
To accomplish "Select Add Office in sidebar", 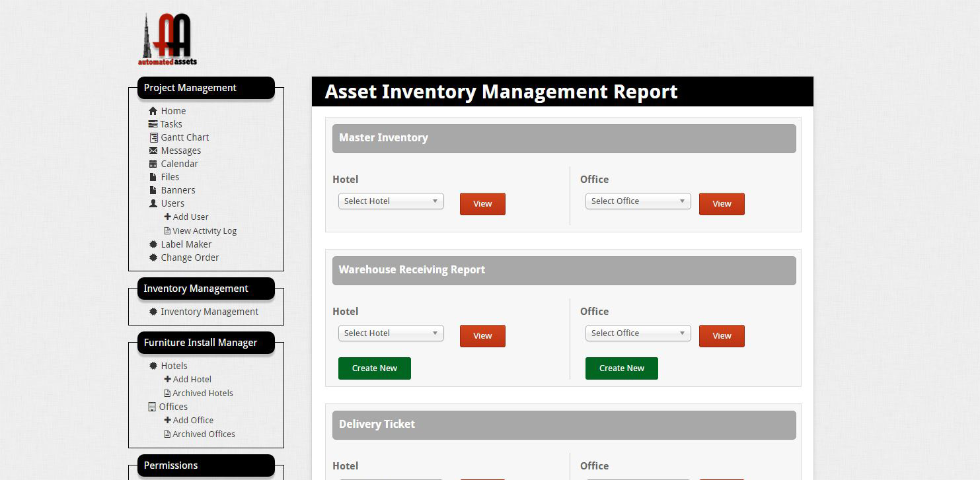I will (x=193, y=420).
